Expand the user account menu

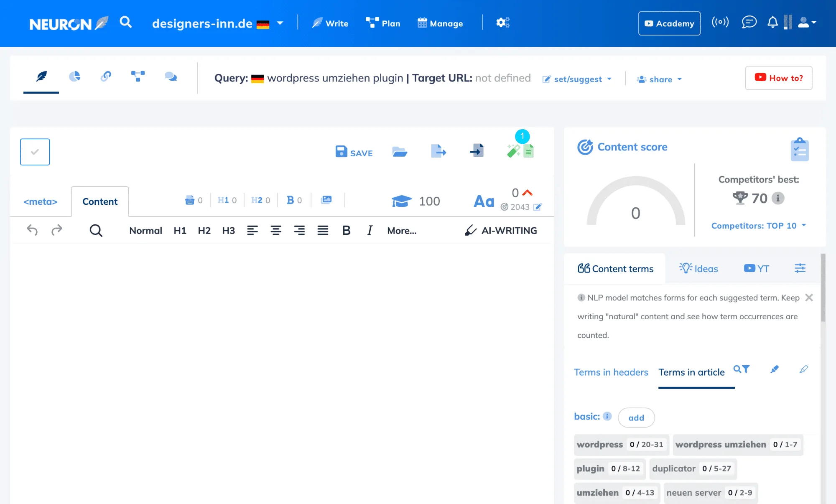[807, 23]
